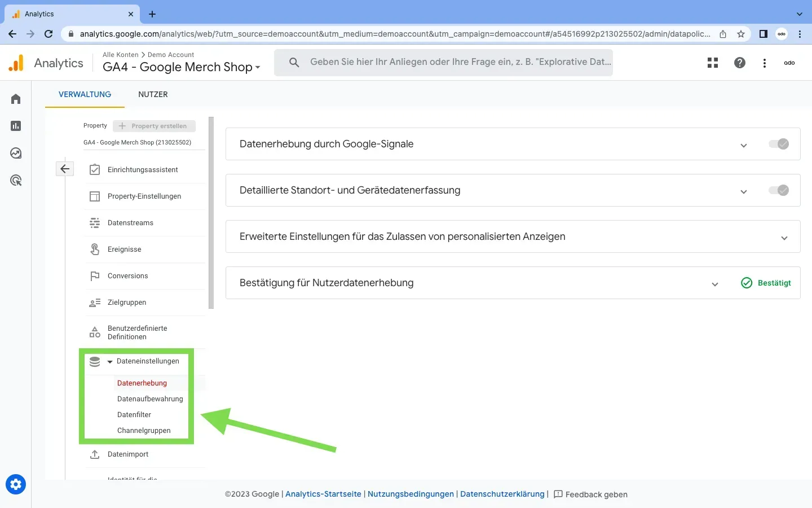Click the Zielgruppen people-list icon

click(95, 303)
